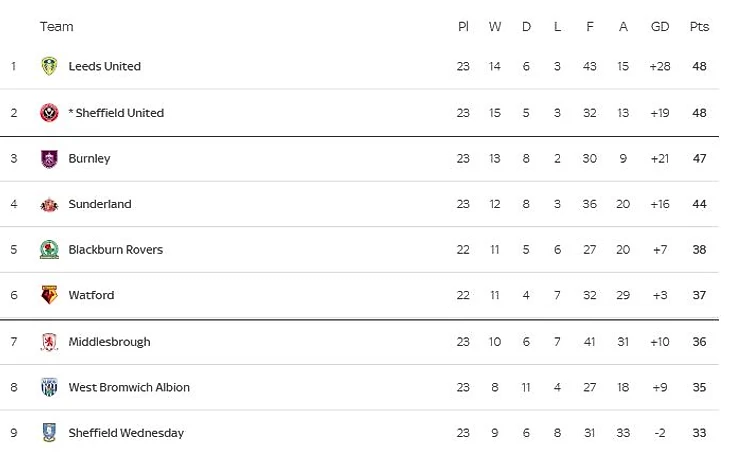Image resolution: width=730 pixels, height=453 pixels.
Task: Click the Blackburn Rovers club crest
Action: pos(49,250)
